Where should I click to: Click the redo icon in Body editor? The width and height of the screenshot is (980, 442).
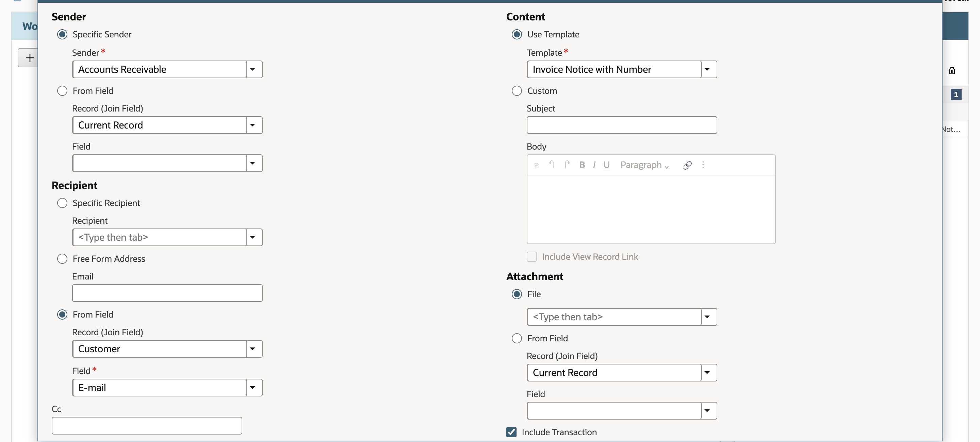click(567, 165)
